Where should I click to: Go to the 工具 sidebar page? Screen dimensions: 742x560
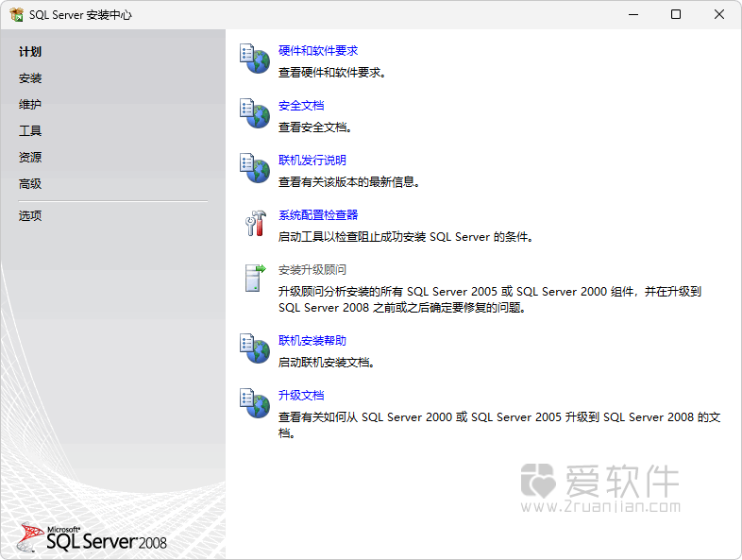pyautogui.click(x=30, y=130)
